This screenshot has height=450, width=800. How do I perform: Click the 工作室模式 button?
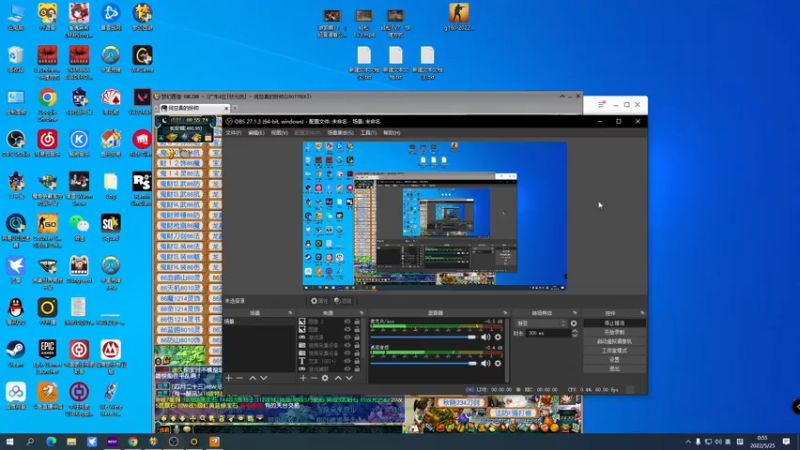(x=614, y=351)
